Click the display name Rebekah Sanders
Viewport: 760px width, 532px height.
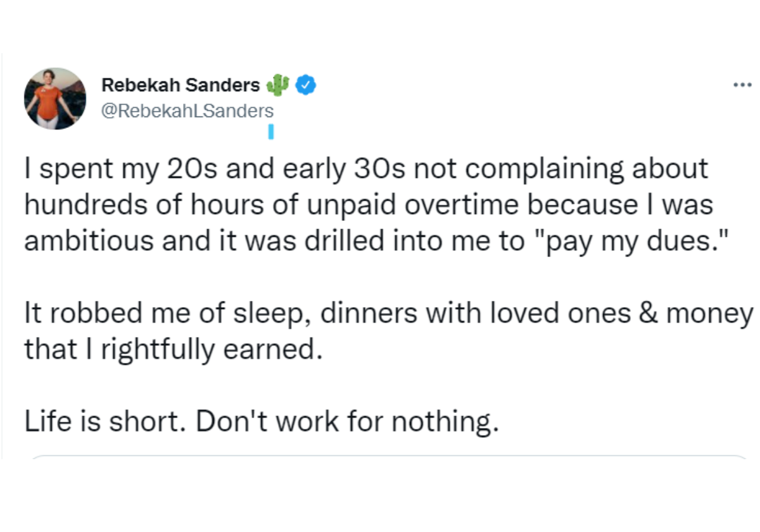pos(180,85)
